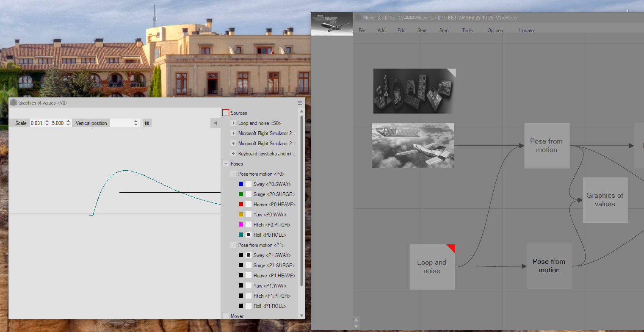The image size is (644, 332).
Task: Pause the graph with the pause icon
Action: tap(147, 123)
